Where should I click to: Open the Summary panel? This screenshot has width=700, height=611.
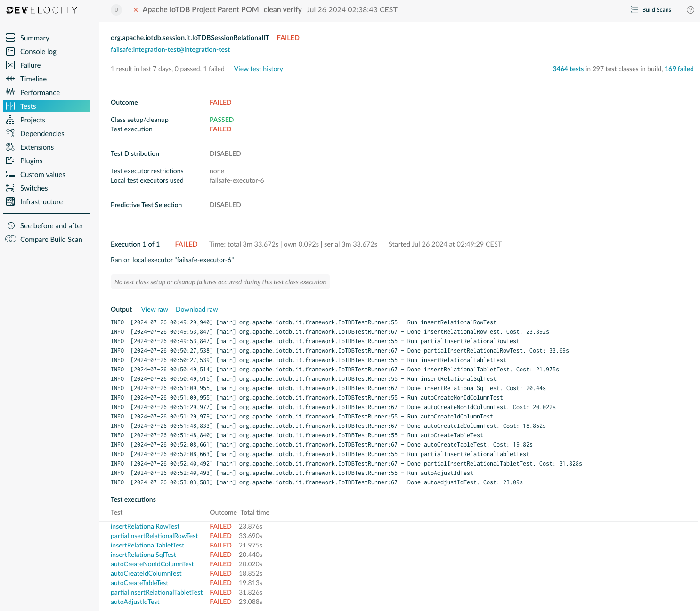pyautogui.click(x=34, y=38)
